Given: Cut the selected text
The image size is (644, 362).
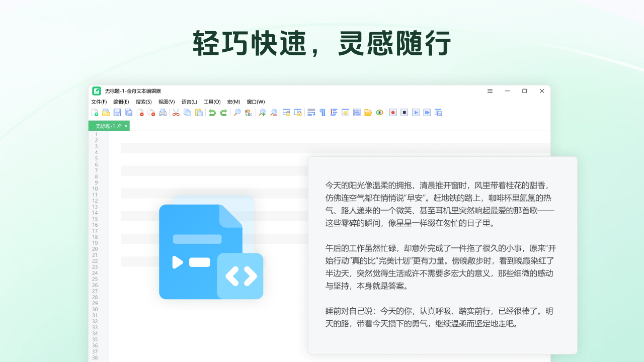Looking at the screenshot, I should [176, 112].
